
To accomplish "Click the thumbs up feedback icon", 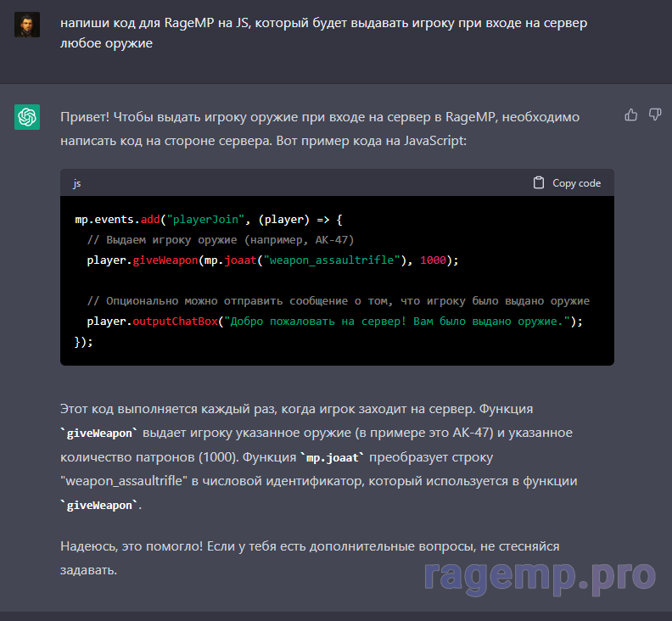I will point(630,115).
